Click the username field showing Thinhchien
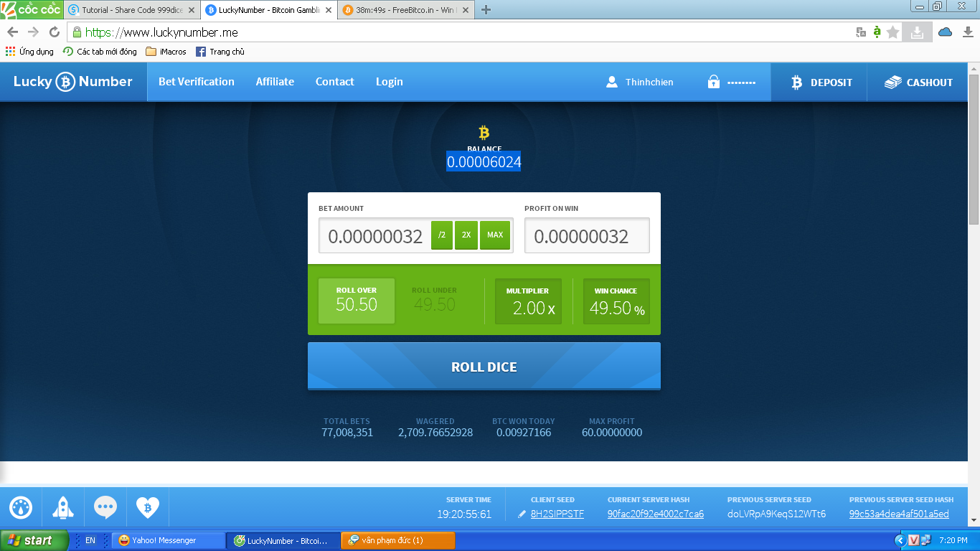980x551 pixels. [x=649, y=83]
